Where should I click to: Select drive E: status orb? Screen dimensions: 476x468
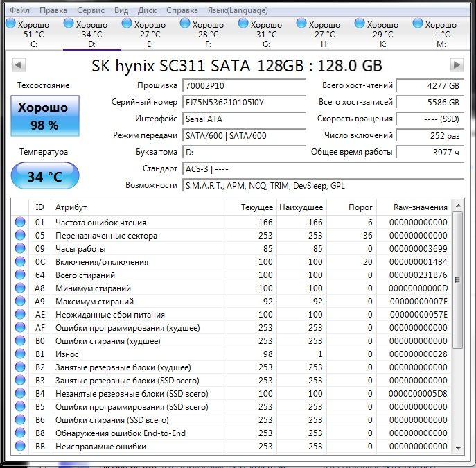[x=127, y=24]
